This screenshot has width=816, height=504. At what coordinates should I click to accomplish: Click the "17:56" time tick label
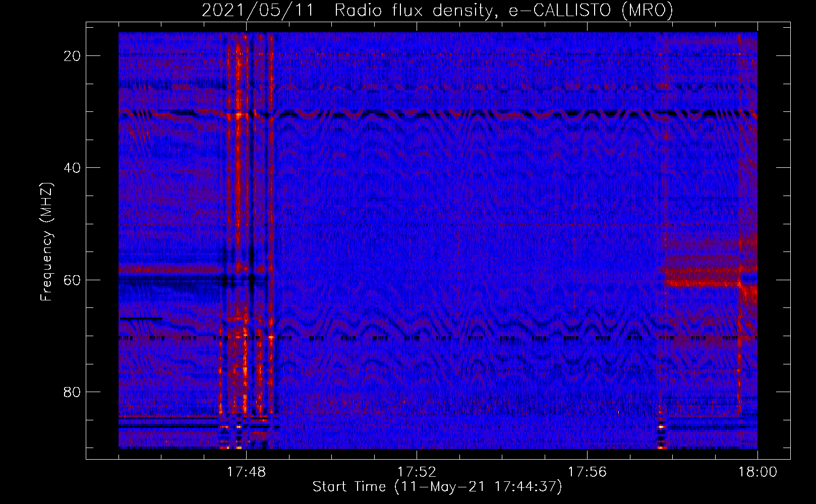click(x=587, y=472)
